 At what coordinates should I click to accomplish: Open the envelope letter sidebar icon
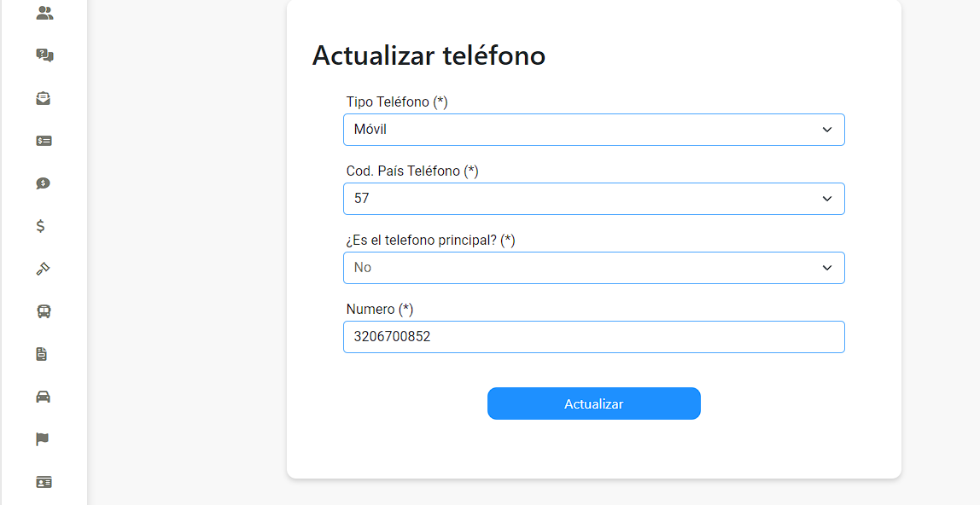coord(44,98)
